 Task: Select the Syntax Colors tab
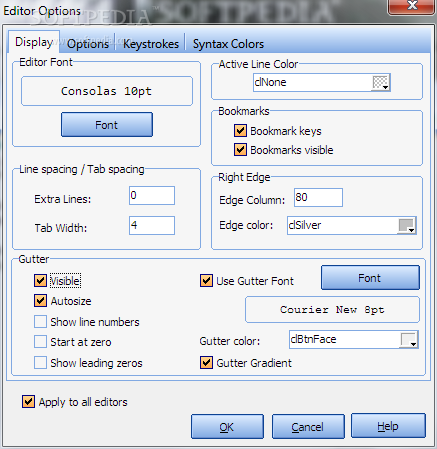228,44
